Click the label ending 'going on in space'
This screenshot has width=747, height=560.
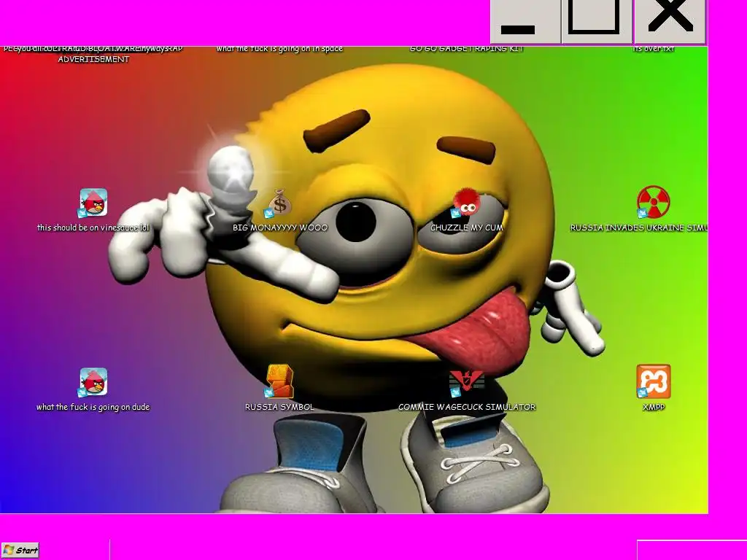tap(279, 49)
